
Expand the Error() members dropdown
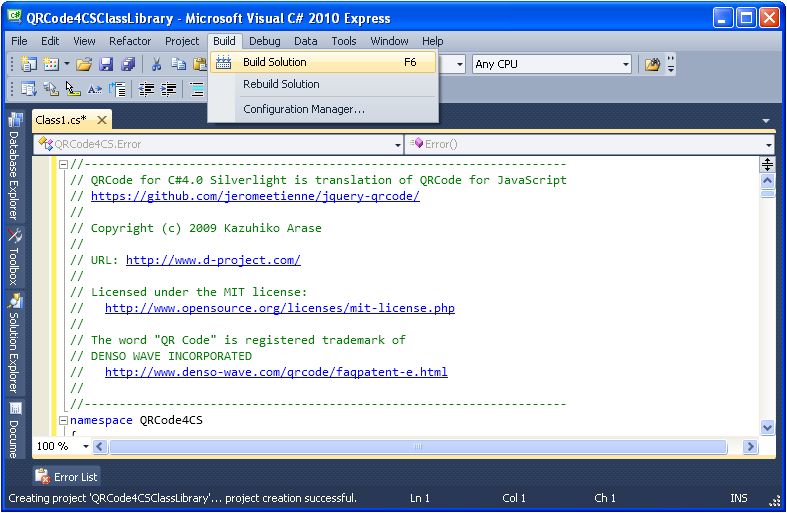pyautogui.click(x=769, y=145)
